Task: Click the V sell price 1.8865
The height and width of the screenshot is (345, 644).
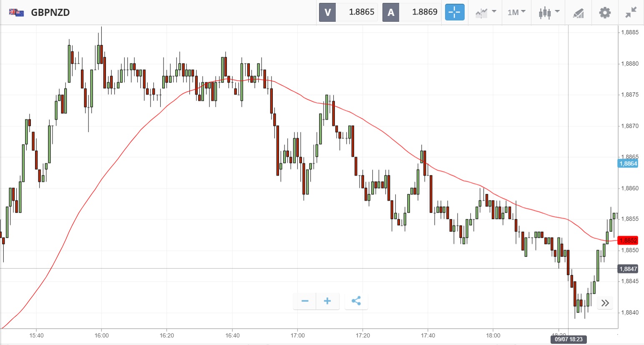Action: [x=361, y=12]
